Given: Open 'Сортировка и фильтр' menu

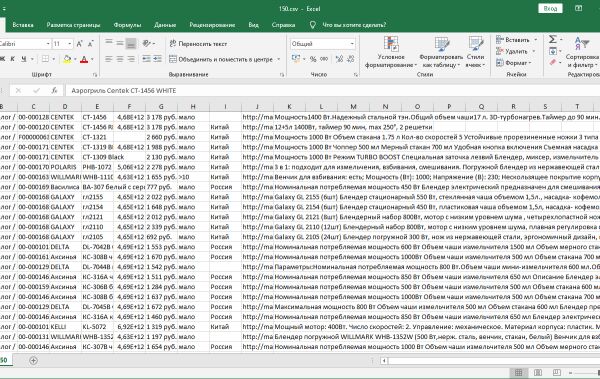Looking at the screenshot, I should click(x=582, y=52).
